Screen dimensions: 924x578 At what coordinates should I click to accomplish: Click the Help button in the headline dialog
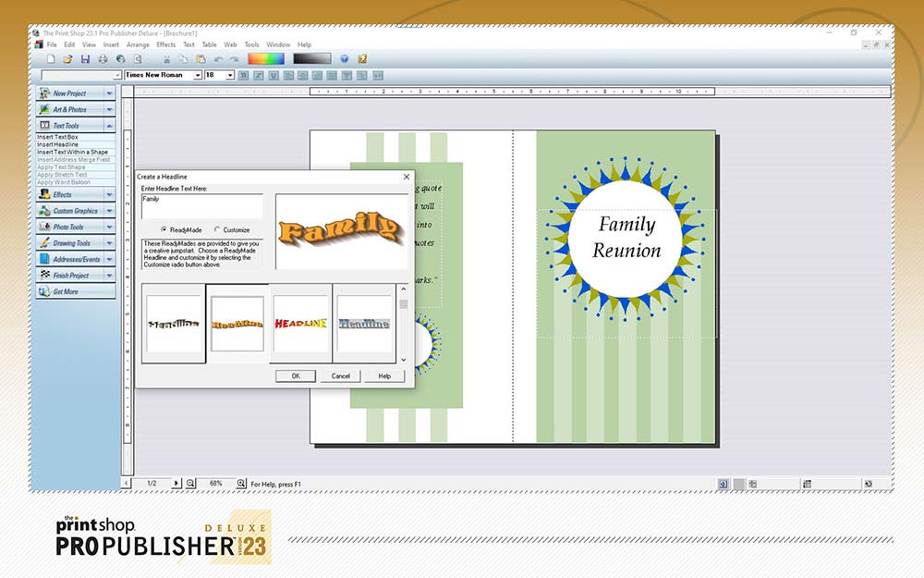pos(384,375)
